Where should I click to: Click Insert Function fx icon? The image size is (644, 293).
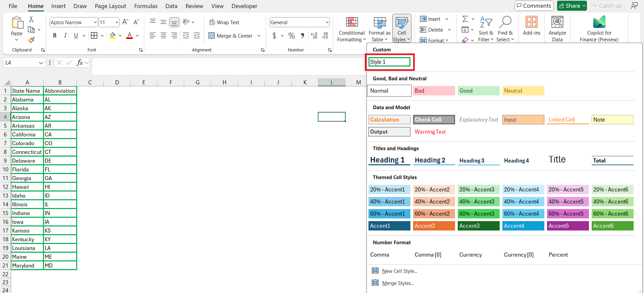[80, 62]
